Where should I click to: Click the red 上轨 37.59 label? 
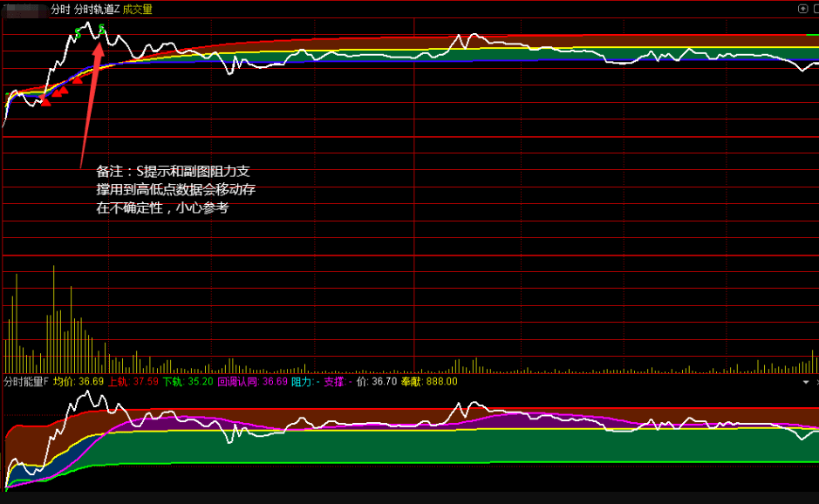point(133,382)
